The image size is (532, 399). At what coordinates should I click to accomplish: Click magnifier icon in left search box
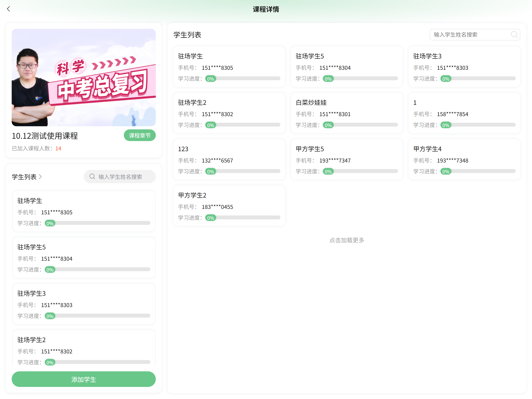(92, 177)
